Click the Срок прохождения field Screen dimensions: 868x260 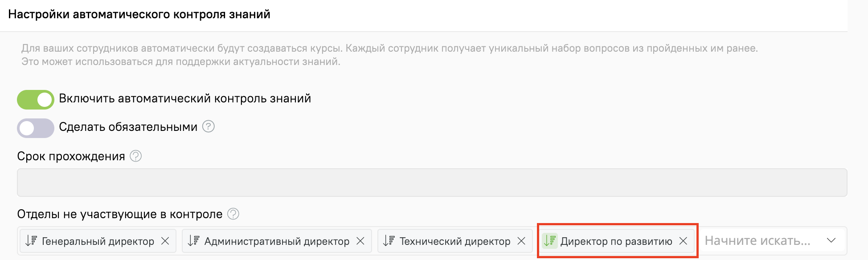click(x=431, y=183)
